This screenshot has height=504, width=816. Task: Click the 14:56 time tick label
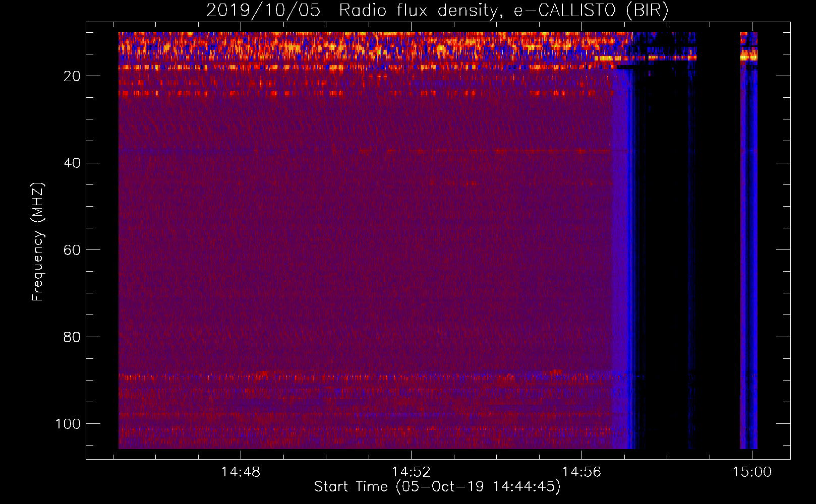click(x=582, y=472)
